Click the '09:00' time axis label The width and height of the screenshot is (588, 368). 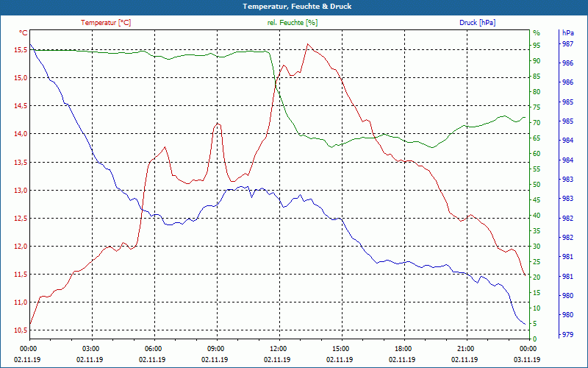[215, 349]
